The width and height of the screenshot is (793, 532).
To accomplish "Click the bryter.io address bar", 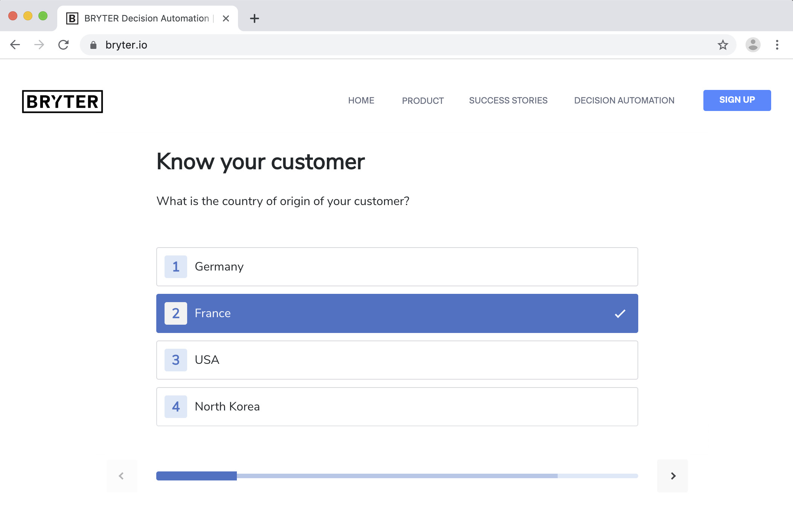I will tap(408, 45).
